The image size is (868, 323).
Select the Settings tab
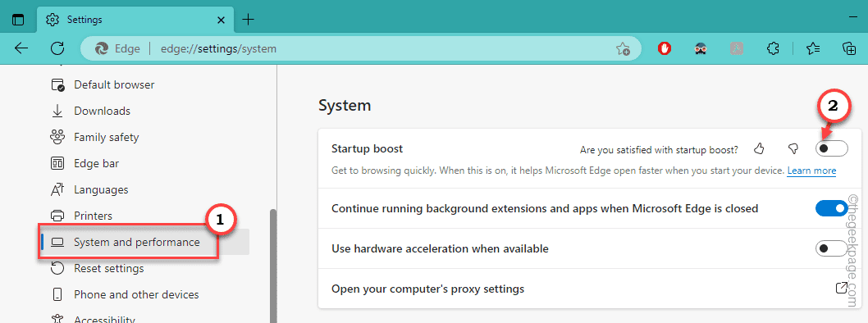(x=135, y=20)
